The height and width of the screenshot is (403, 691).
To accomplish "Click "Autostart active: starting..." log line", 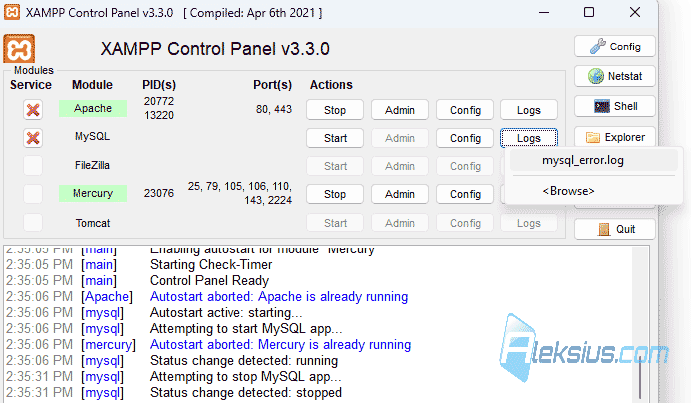I will pos(226,313).
